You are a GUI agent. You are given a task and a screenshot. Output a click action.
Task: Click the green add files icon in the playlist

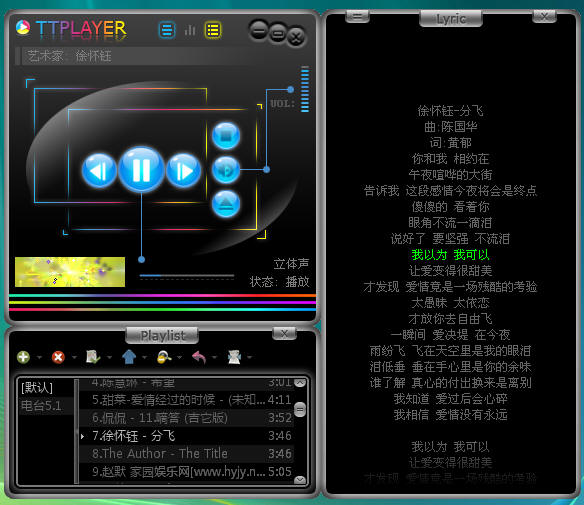23,357
